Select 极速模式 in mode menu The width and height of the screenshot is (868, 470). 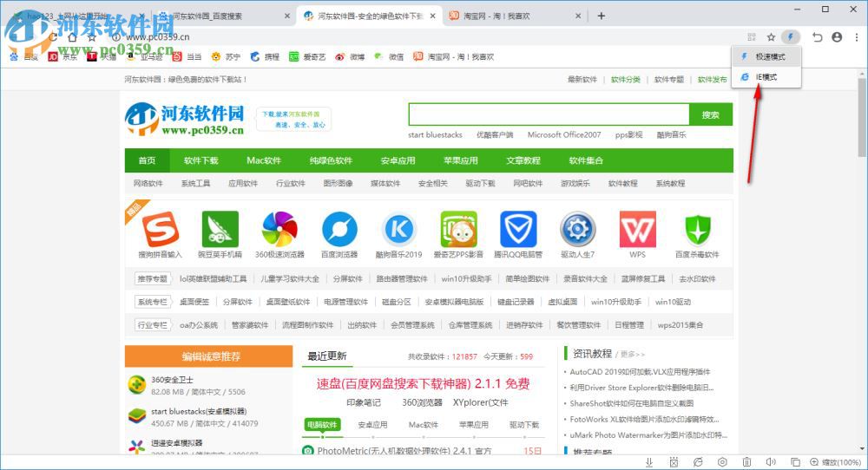tap(766, 57)
